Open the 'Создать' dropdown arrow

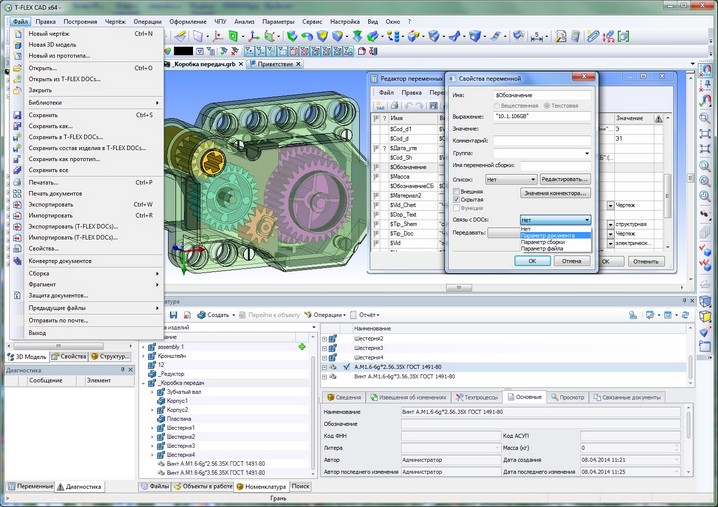pyautogui.click(x=234, y=315)
